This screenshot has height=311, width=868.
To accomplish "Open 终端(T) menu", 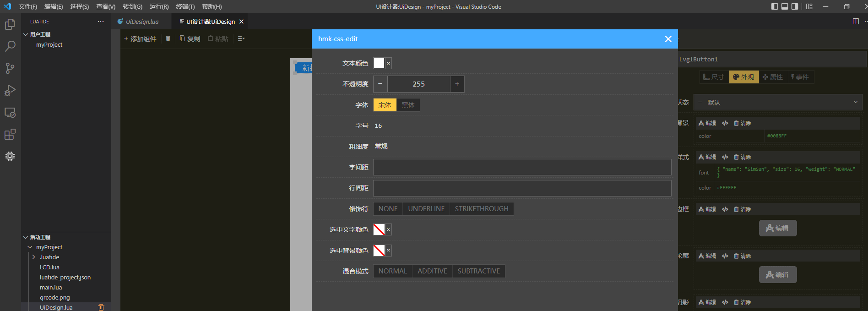I will tap(185, 6).
